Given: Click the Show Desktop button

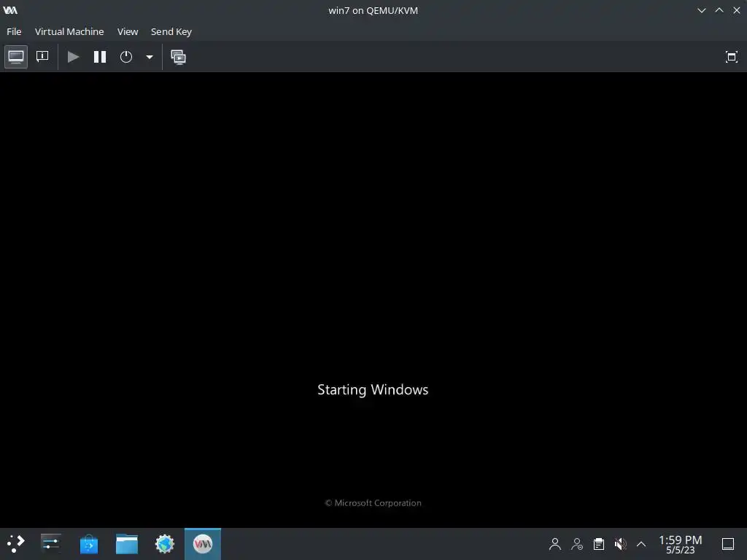Looking at the screenshot, I should pos(728,544).
